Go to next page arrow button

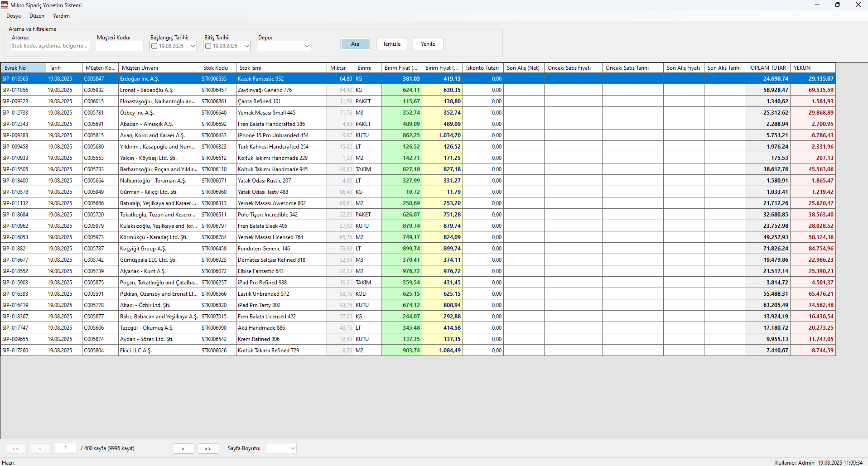(183, 448)
